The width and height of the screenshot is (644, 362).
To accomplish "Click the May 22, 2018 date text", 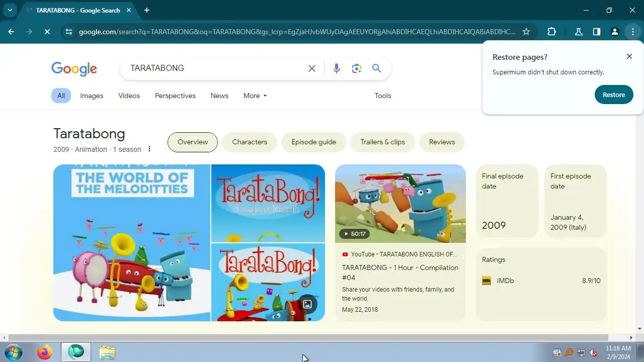I will click(360, 310).
